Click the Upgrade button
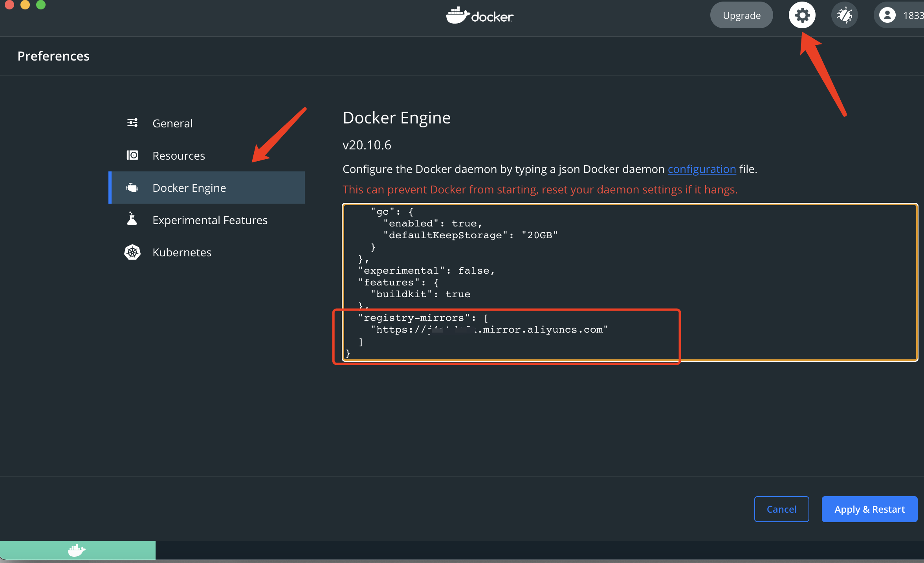Image resolution: width=924 pixels, height=563 pixels. [x=741, y=15]
